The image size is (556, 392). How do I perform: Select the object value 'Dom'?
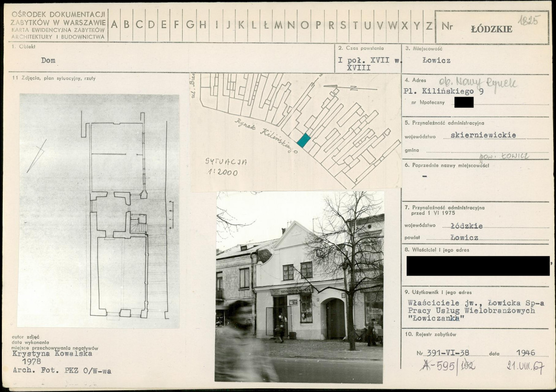point(48,60)
